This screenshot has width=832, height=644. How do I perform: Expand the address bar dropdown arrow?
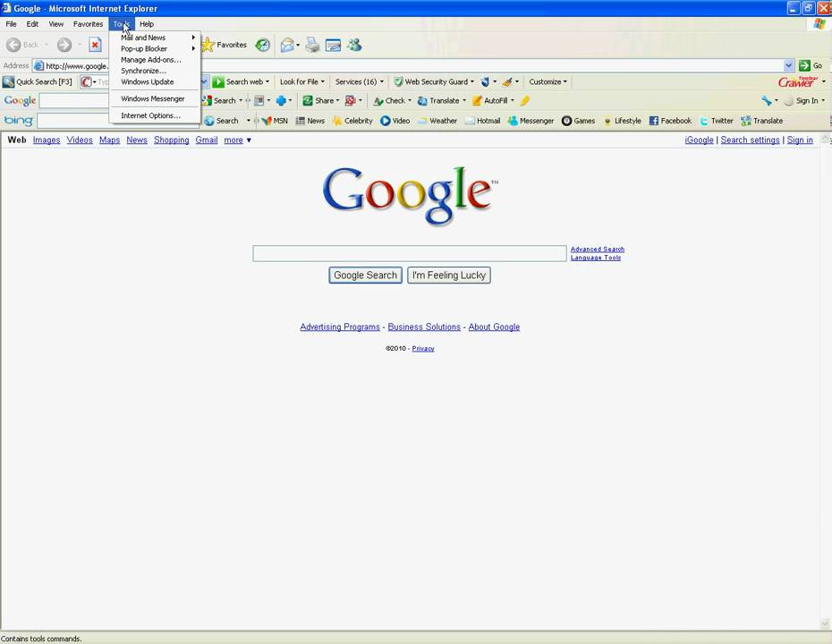[788, 66]
